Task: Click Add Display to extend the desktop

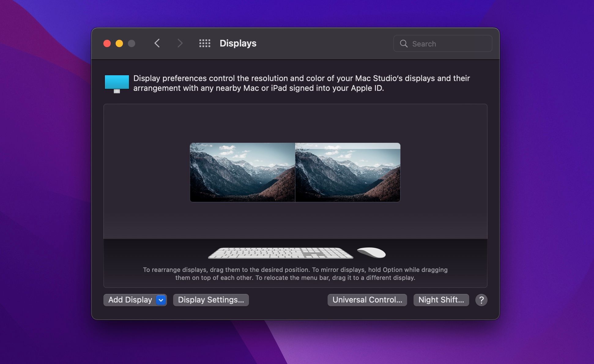Action: pos(130,300)
